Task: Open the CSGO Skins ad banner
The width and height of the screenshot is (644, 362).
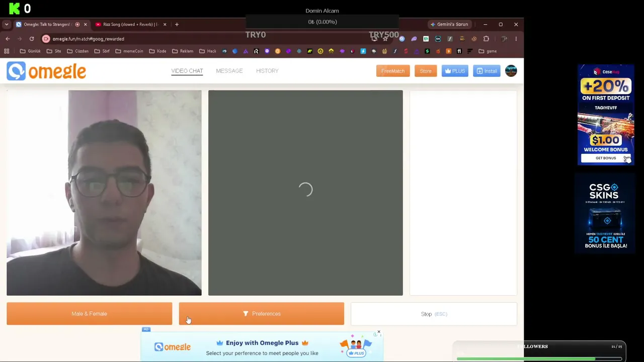Action: pyautogui.click(x=606, y=215)
